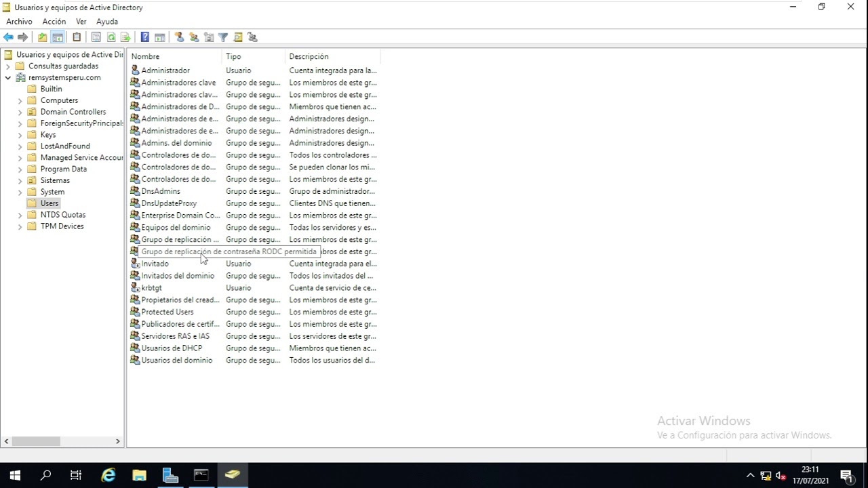Select the Builtin folder in tree
This screenshot has width=868, height=488.
pos(51,89)
